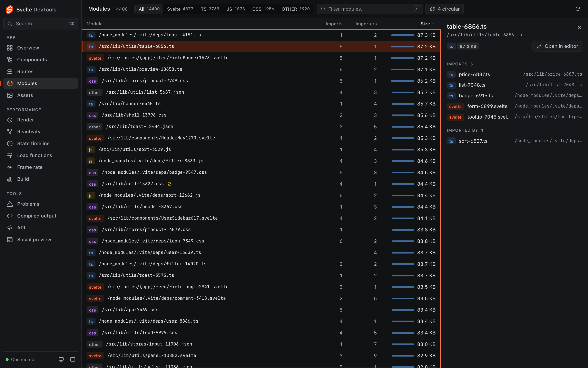
Task: Click the sidebar Search field
Action: [41, 24]
